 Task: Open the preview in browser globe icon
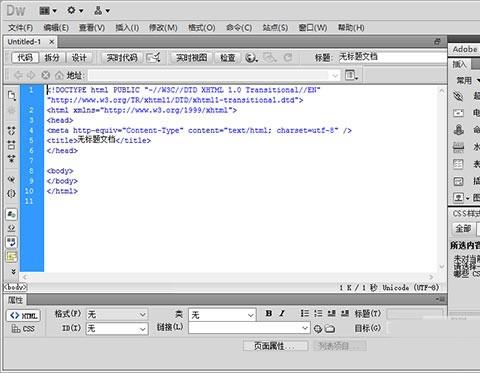pos(251,58)
